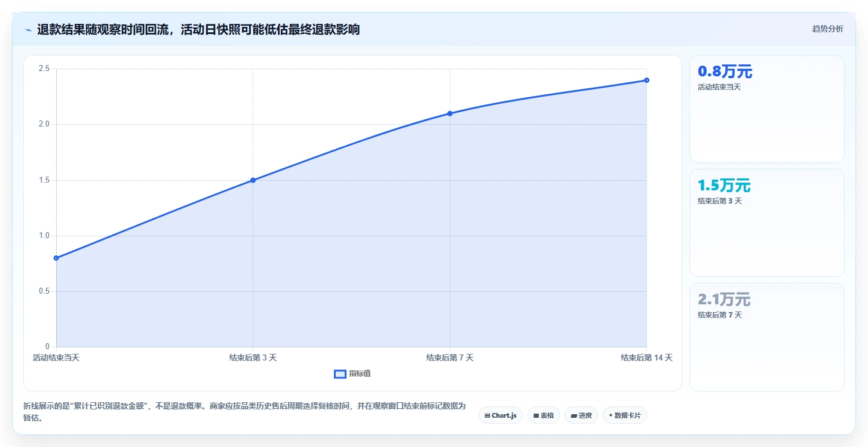Click the 结束后第 7 天 card label
Image resolution: width=868 pixels, height=447 pixels.
point(720,315)
